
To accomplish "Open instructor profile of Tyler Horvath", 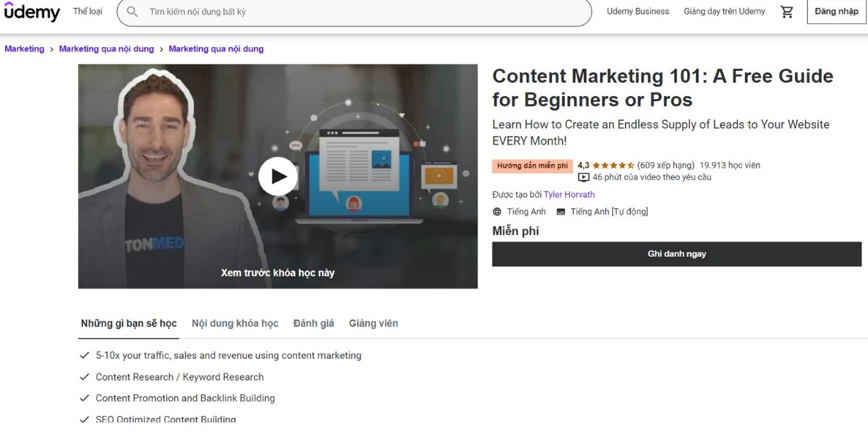I will click(x=571, y=194).
